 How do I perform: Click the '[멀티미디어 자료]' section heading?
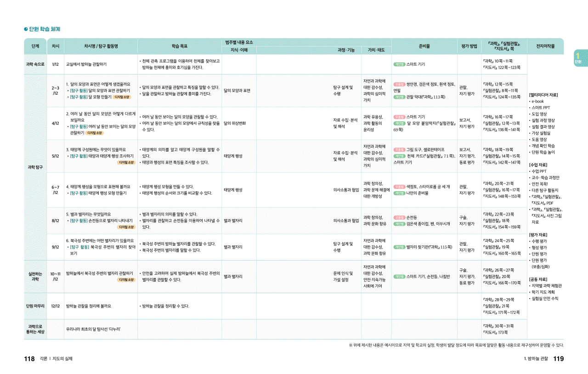click(x=543, y=95)
